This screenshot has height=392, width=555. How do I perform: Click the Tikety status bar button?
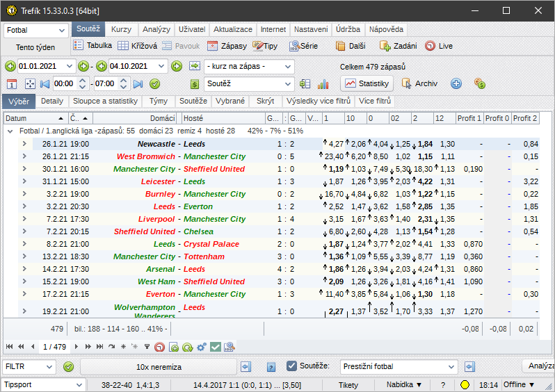(x=348, y=385)
